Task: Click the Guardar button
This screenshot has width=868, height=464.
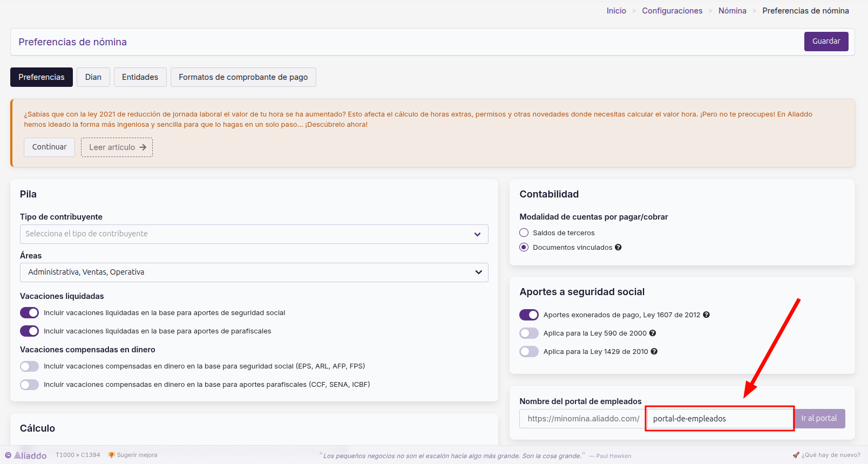Action: (826, 42)
